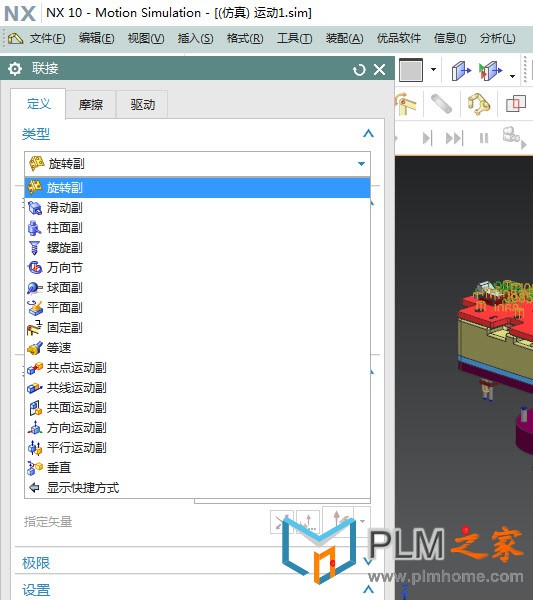Screen dimensions: 533x600
Task: Click the vector constructor icon
Action: point(308,521)
